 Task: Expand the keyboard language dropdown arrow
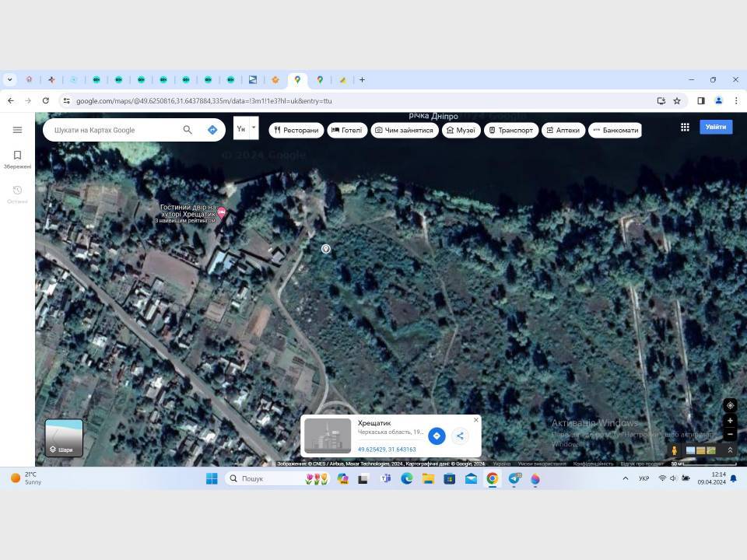click(254, 128)
